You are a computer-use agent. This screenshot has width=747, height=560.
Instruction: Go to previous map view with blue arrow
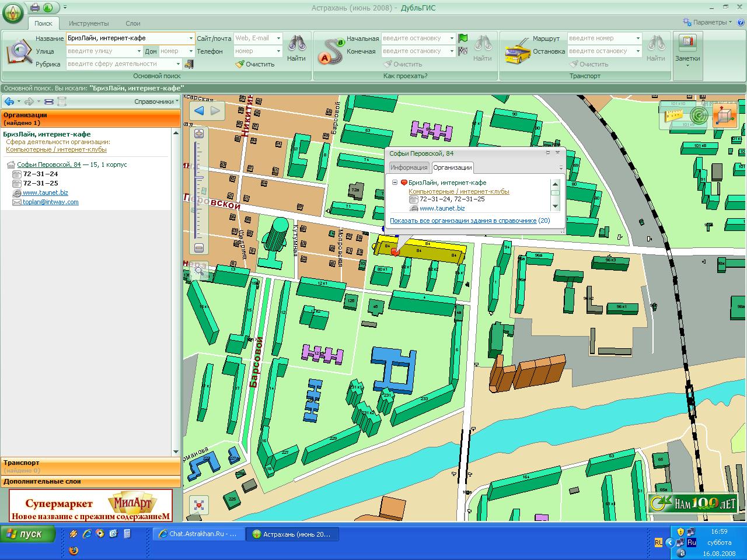[x=200, y=111]
